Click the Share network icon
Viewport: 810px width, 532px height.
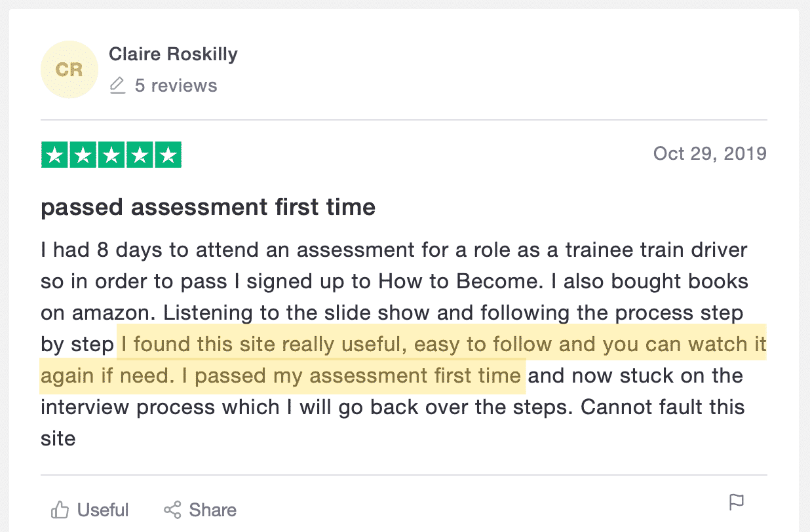(x=172, y=510)
